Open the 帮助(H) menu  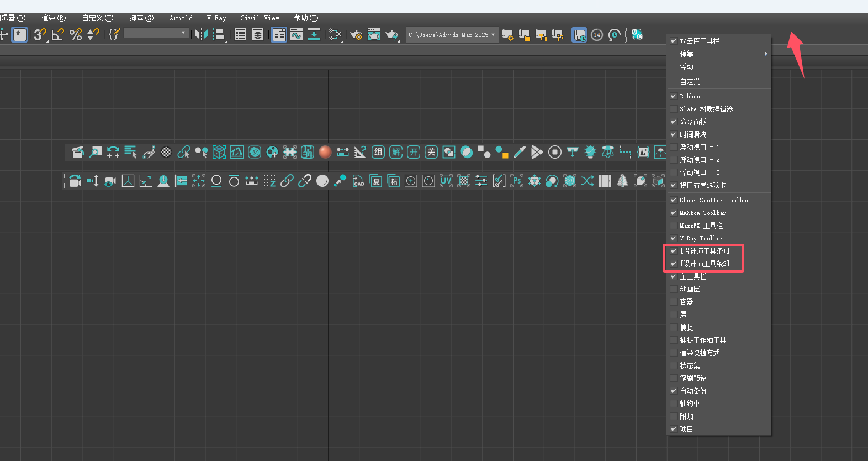click(x=306, y=18)
